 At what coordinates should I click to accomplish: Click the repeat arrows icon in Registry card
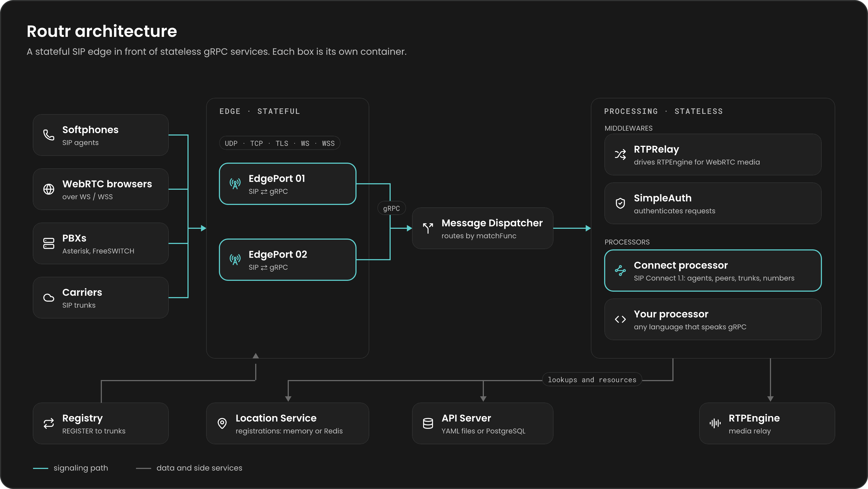point(48,424)
